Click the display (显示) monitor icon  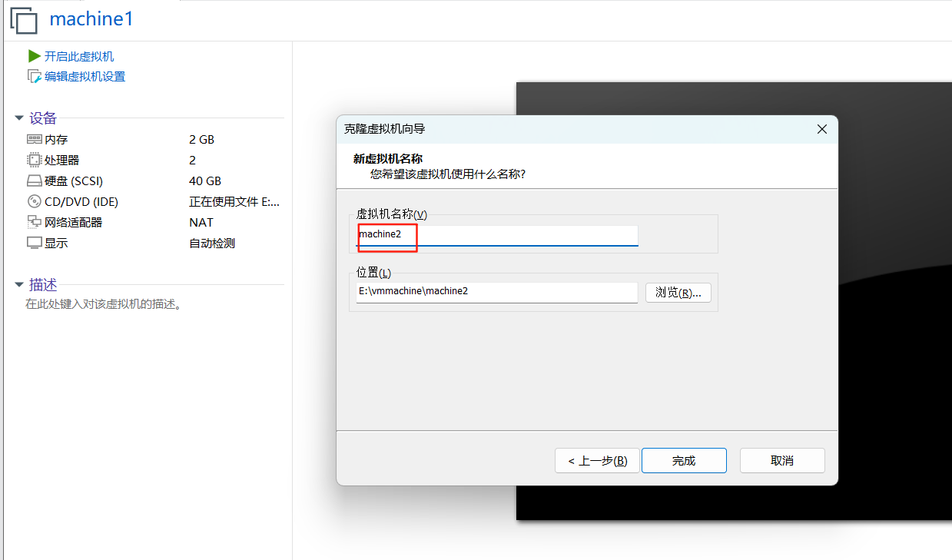(x=34, y=243)
